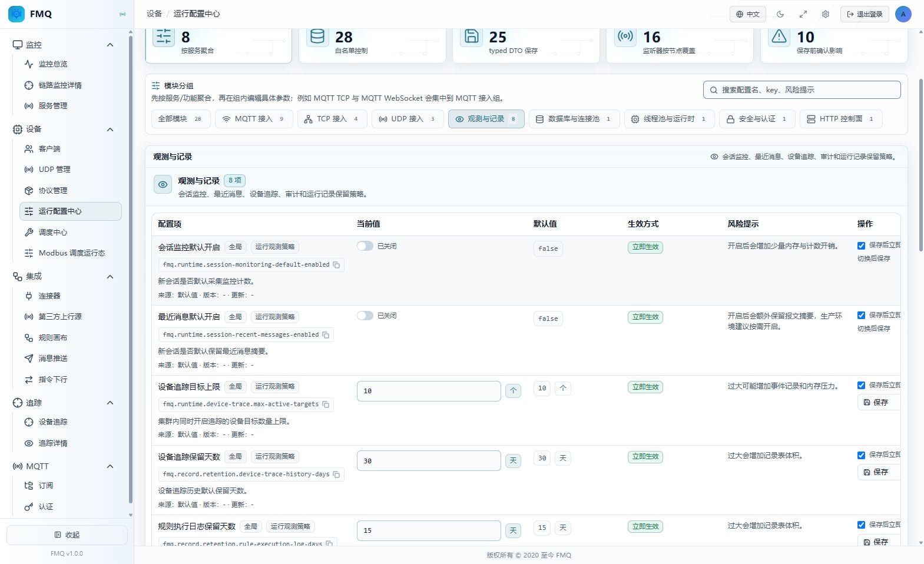Click 收起 to collapse sidebar
The height and width of the screenshot is (564, 924).
pos(67,535)
